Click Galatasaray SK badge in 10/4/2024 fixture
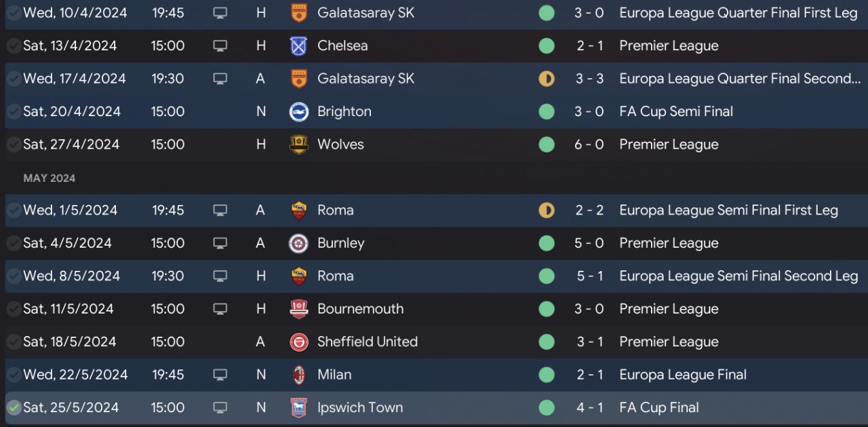Viewport: 868px width, 427px height. 298,13
